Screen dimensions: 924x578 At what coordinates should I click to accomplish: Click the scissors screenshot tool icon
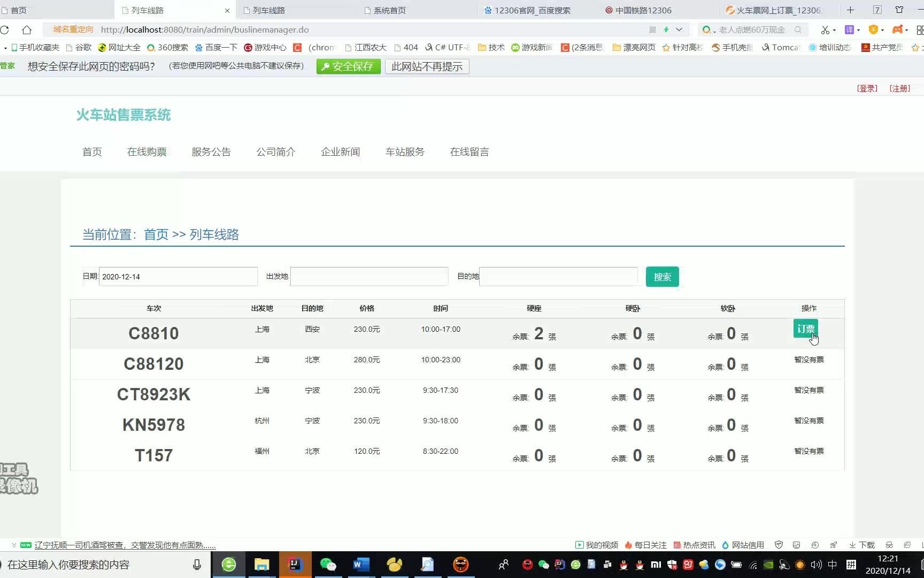click(825, 30)
